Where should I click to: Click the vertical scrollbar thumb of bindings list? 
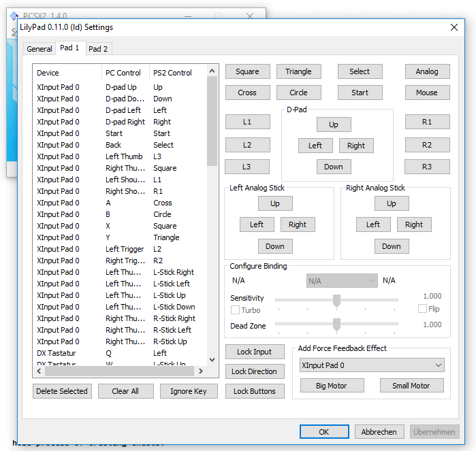coord(212,121)
